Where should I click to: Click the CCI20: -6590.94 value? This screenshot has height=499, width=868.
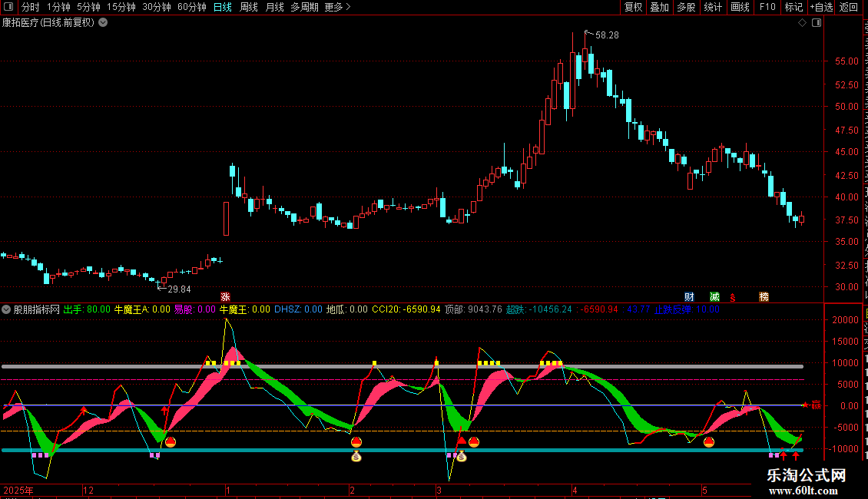406,310
